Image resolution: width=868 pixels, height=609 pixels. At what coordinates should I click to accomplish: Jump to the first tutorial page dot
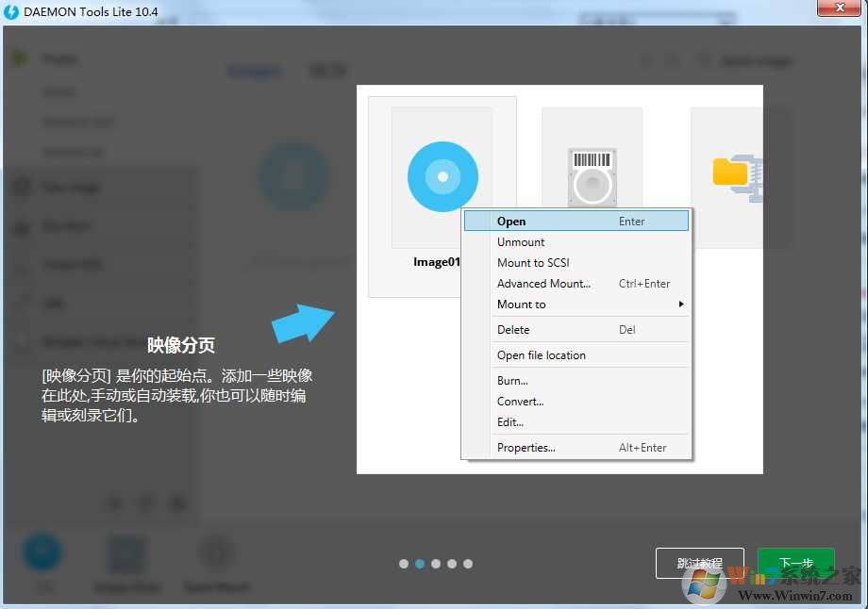click(x=404, y=564)
